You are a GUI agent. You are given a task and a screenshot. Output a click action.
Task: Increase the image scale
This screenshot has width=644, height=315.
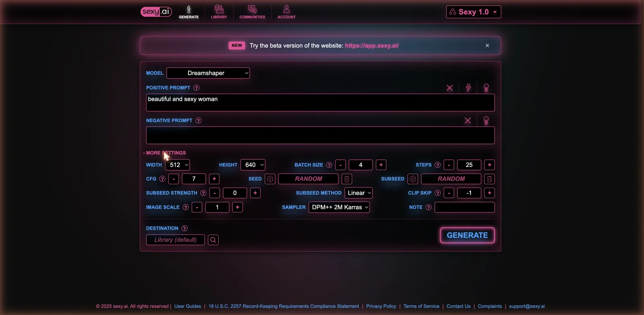coord(237,207)
